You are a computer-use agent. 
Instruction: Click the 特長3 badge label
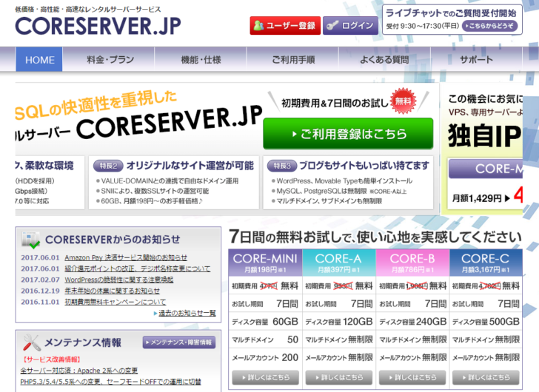pyautogui.click(x=282, y=166)
